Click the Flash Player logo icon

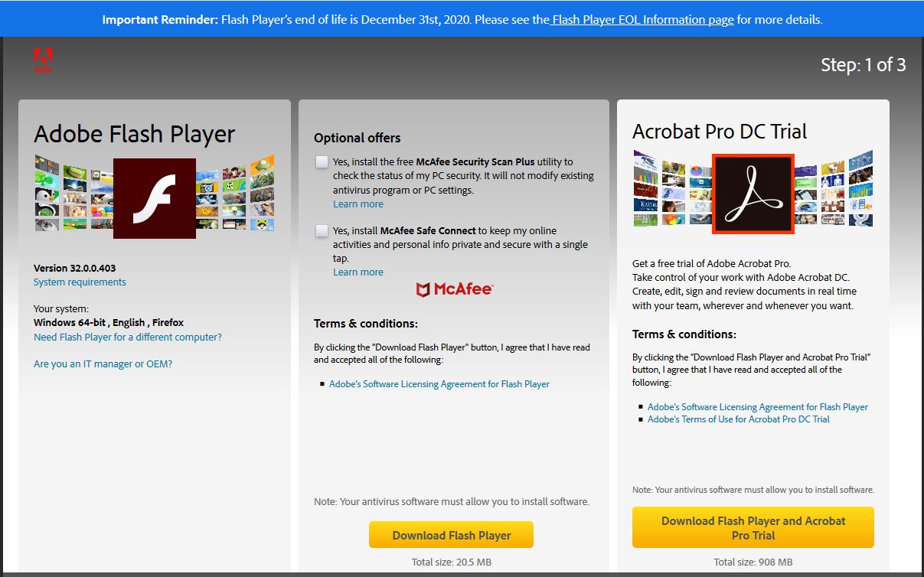[155, 198]
